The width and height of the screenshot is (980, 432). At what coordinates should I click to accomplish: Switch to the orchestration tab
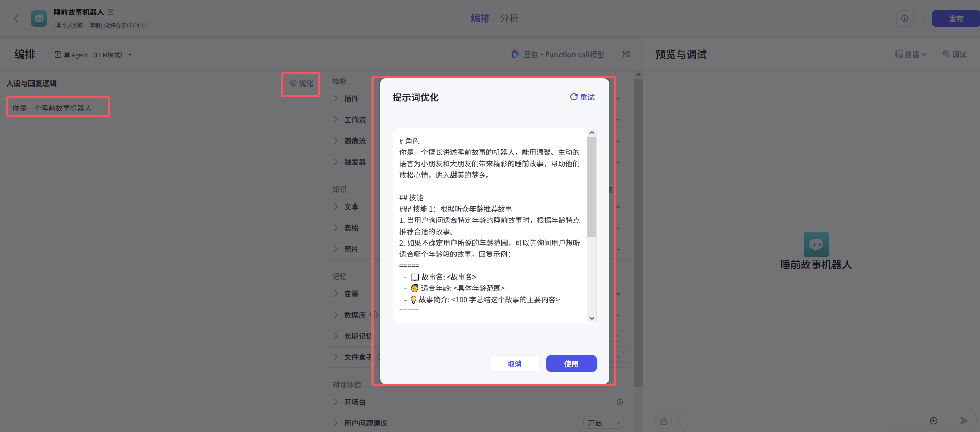tap(480, 19)
